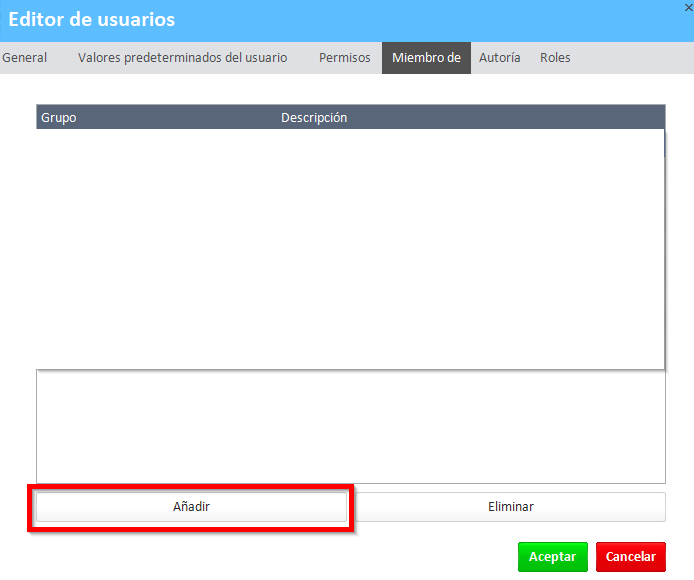The image size is (694, 580).
Task: Close the Editor de usuarios dialog
Action: pos(688,7)
